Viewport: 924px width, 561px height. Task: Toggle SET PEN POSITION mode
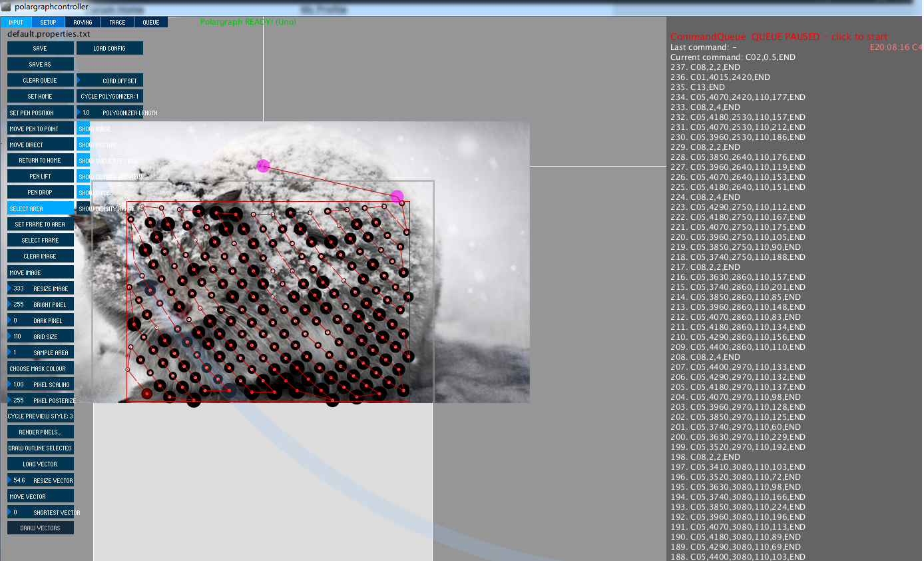[x=41, y=113]
